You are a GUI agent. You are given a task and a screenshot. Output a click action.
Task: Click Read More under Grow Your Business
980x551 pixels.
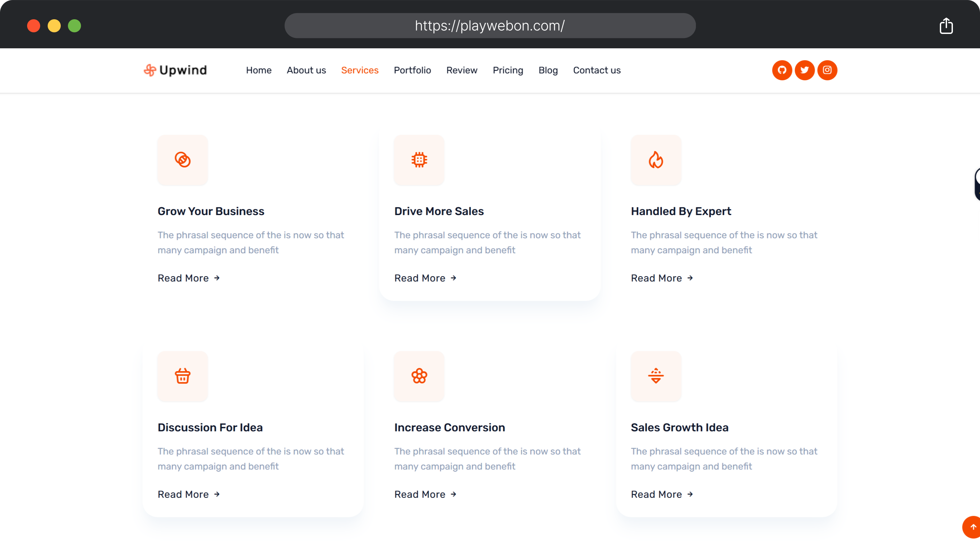tap(189, 278)
